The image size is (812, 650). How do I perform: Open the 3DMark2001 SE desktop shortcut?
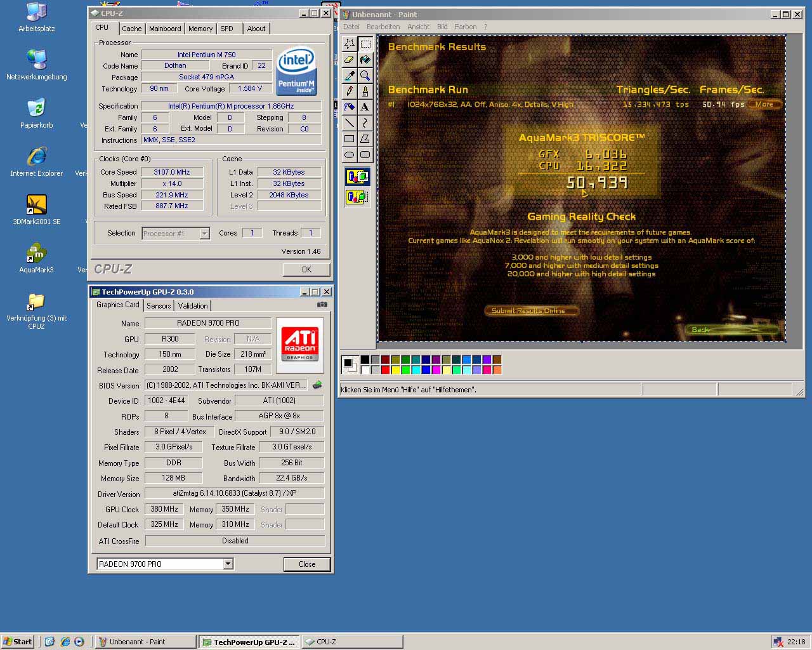tap(37, 209)
